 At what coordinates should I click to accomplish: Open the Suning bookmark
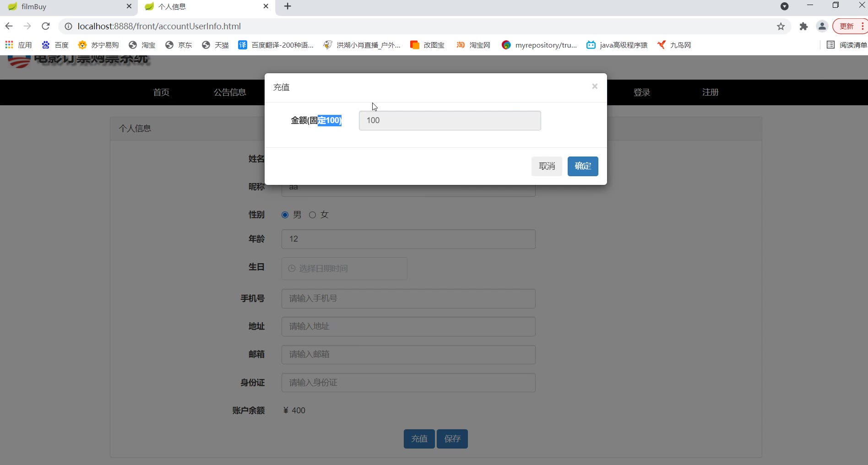point(98,45)
